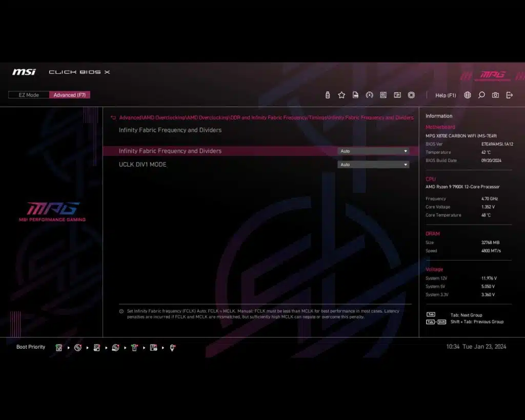Click the DRAM section heading
Image resolution: width=525 pixels, height=420 pixels.
point(433,233)
